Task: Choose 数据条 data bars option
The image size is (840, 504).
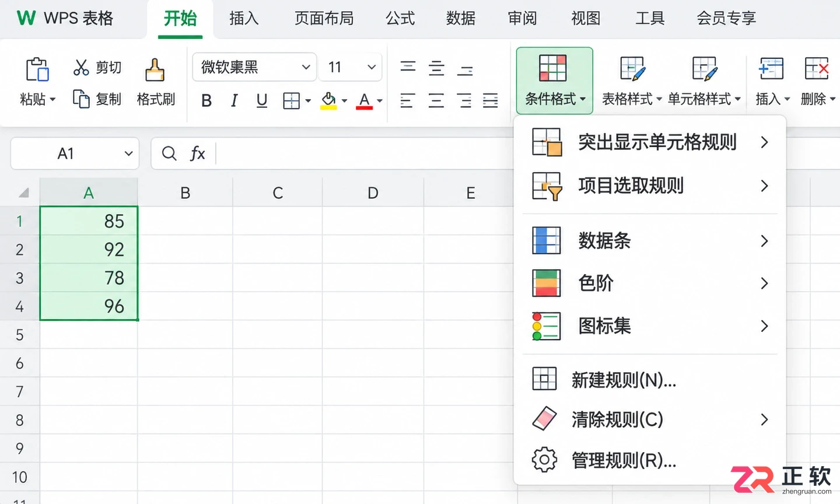Action: click(650, 240)
